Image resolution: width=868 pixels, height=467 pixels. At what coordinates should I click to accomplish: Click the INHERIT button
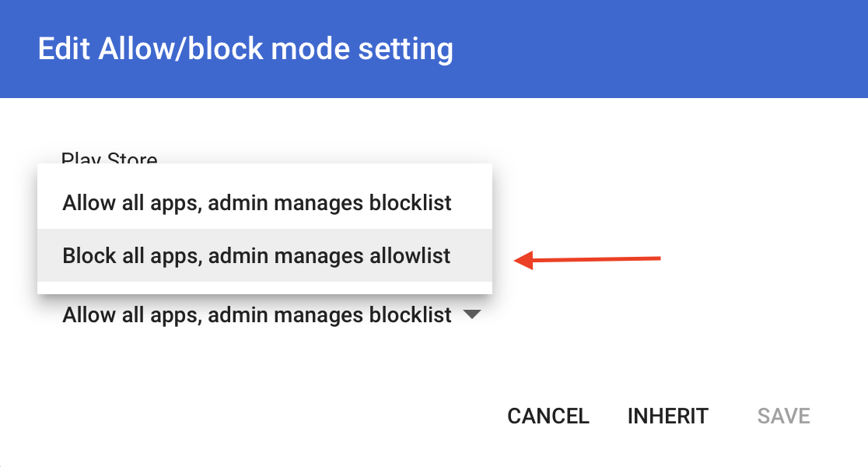coord(667,416)
